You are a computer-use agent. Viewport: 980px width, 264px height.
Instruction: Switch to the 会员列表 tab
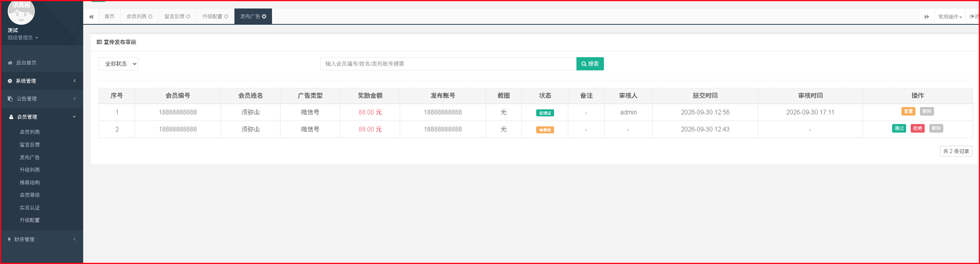[136, 16]
